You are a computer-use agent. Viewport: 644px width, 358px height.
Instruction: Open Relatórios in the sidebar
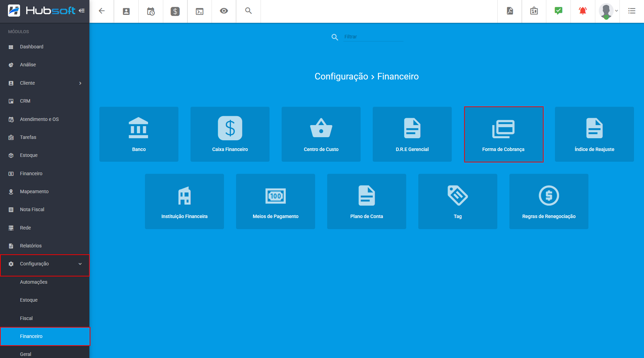[31, 246]
